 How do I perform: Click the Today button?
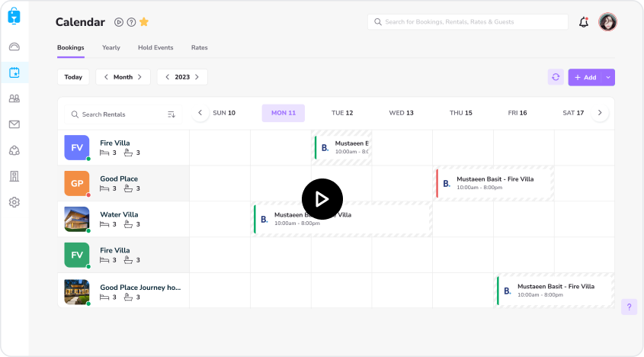(x=73, y=77)
